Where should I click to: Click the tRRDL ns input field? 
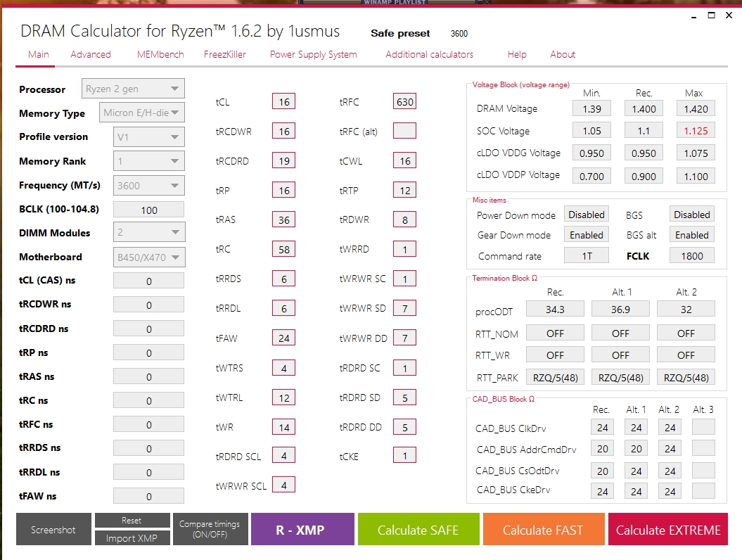point(148,473)
